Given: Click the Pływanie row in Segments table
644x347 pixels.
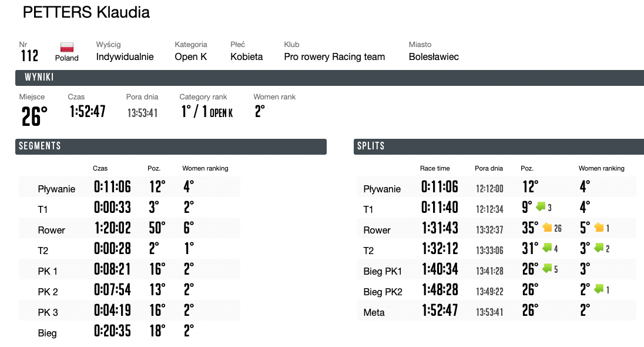Looking at the screenshot, I should [129, 187].
